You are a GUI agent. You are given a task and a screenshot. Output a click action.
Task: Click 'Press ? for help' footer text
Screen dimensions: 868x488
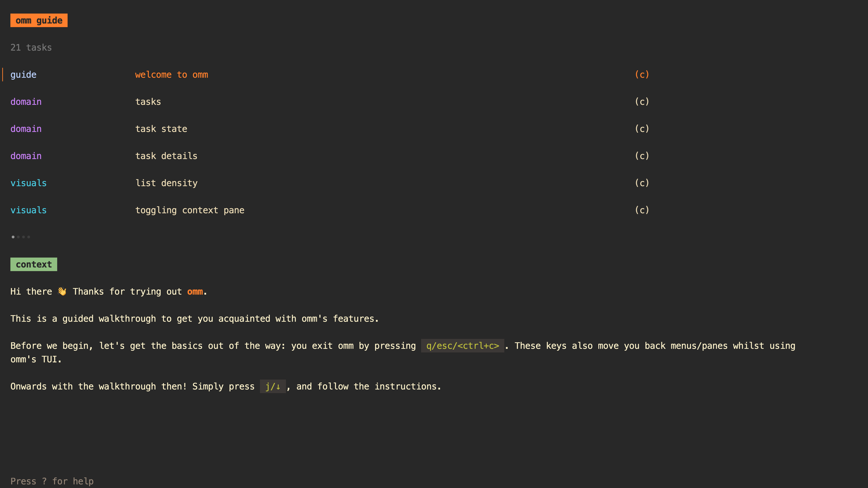coord(52,481)
